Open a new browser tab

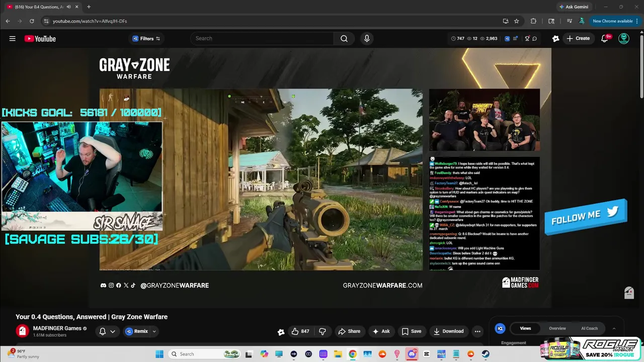89,7
